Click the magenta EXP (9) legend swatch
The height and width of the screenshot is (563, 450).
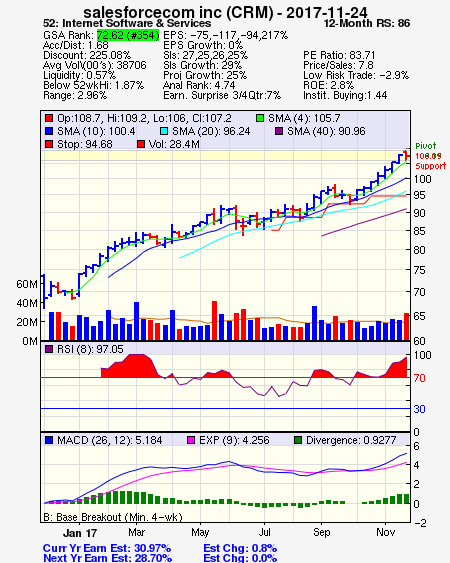coord(191,440)
